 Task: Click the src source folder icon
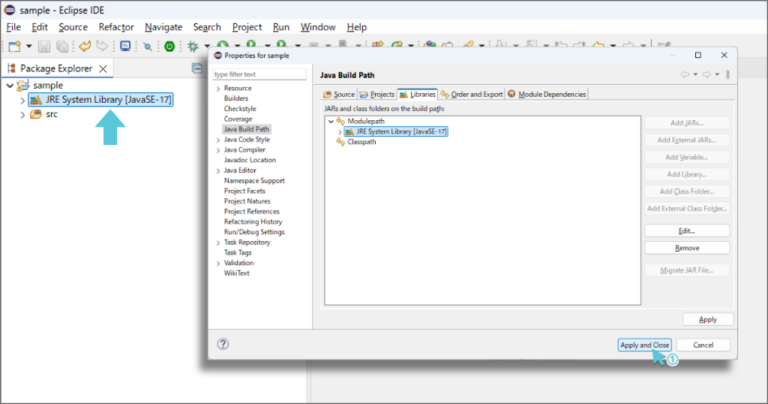[36, 114]
